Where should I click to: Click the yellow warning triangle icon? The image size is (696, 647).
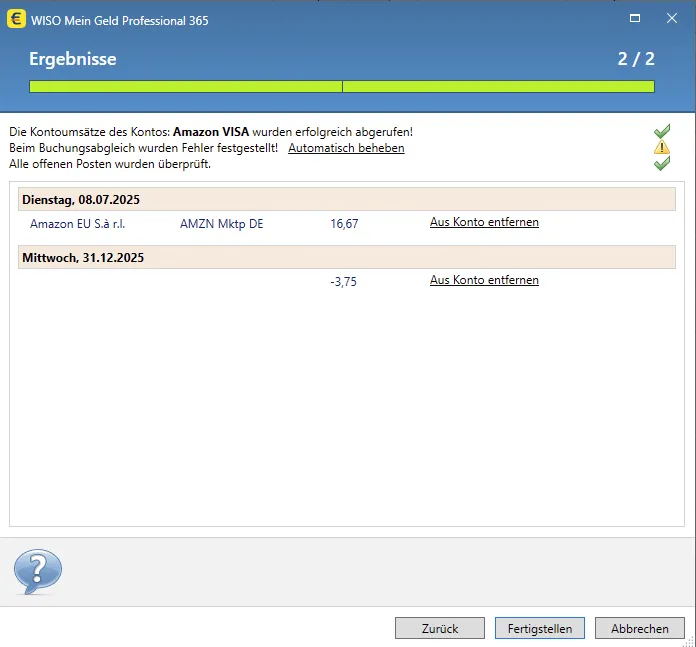pos(661,148)
